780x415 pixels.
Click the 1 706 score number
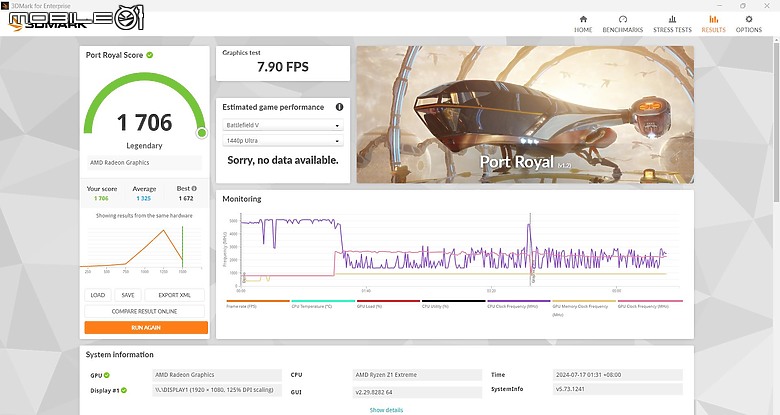pyautogui.click(x=144, y=123)
